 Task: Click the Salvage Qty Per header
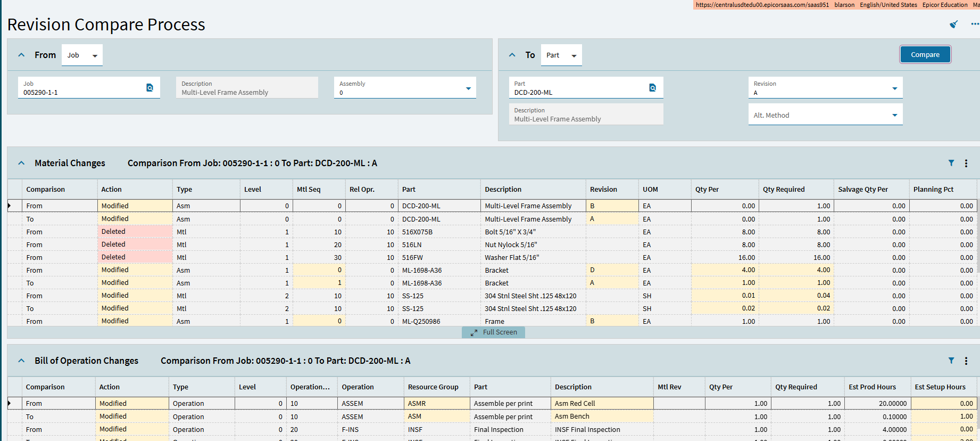pos(871,189)
